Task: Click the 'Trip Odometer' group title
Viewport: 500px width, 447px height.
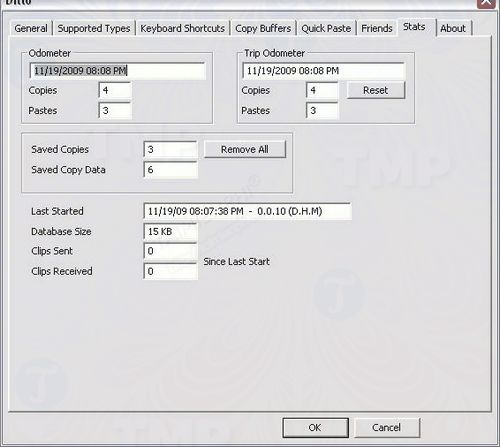Action: pos(274,53)
